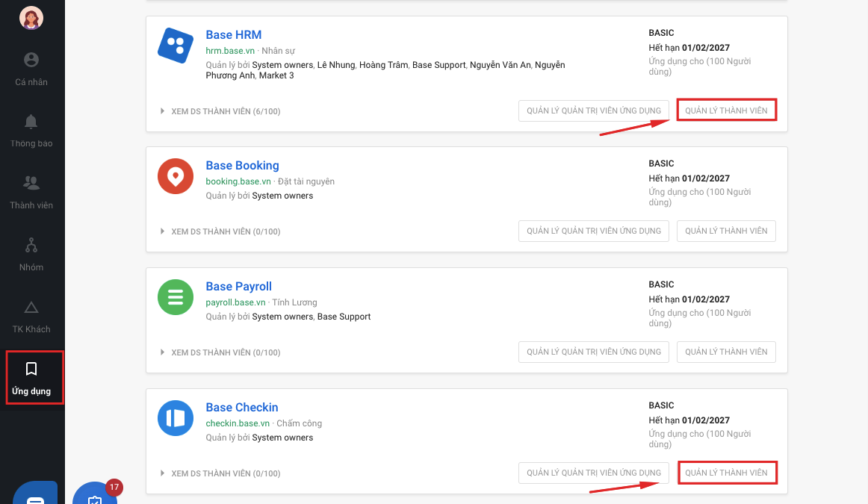Select the Base Payroll expiry date 01/02/2027
Viewport: 868px width, 504px height.
click(706, 299)
